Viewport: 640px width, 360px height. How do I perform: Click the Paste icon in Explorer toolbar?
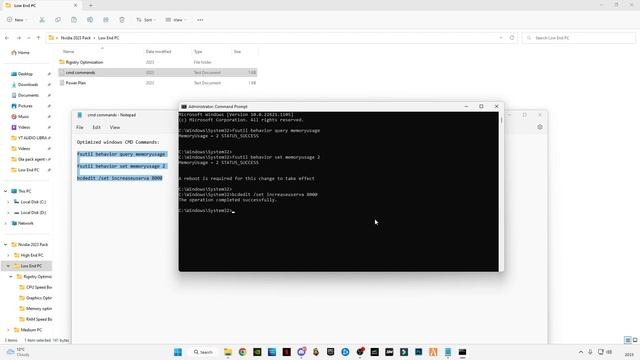click(74, 20)
